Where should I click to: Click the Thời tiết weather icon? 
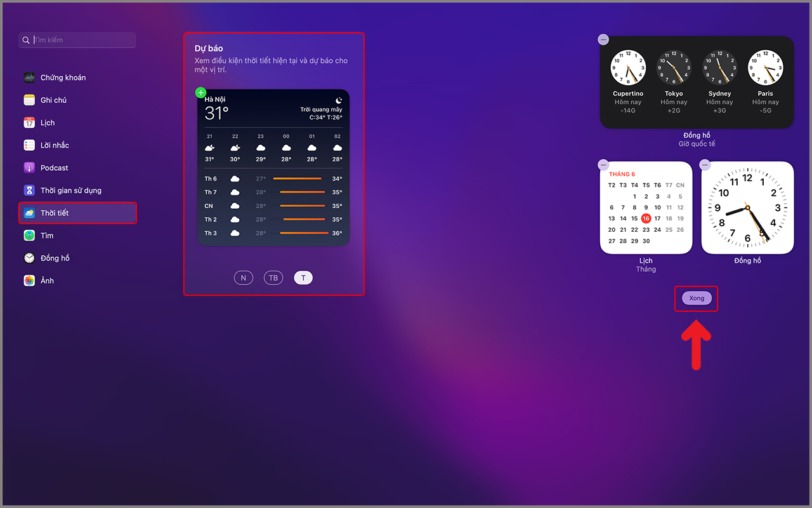click(29, 213)
